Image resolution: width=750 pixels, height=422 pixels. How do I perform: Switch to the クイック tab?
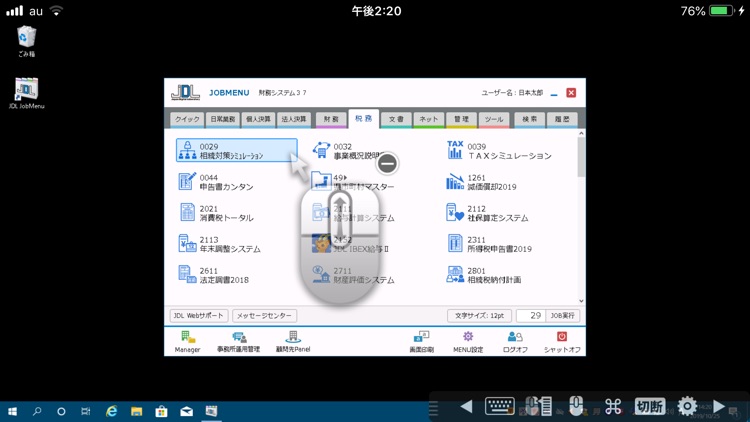click(187, 119)
